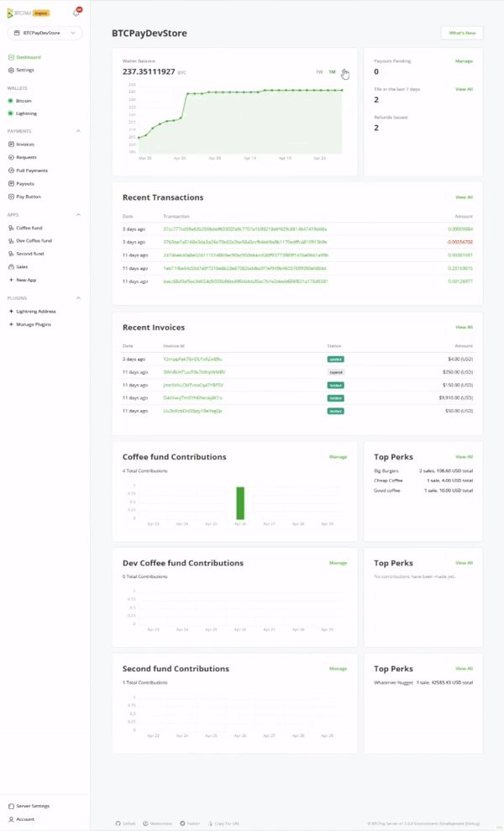This screenshot has width=504, height=831.
Task: Open the notifications bell icon
Action: coord(76,13)
